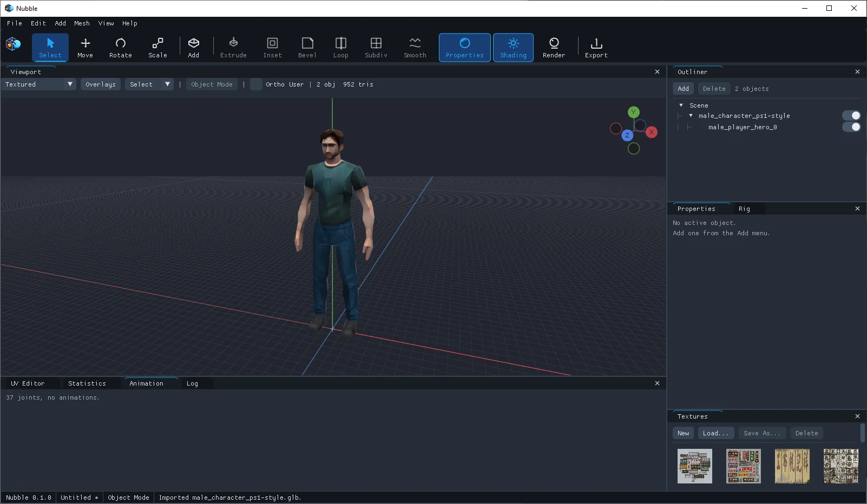The height and width of the screenshot is (504, 867).
Task: Click the Untitled status bar entry
Action: (79, 498)
